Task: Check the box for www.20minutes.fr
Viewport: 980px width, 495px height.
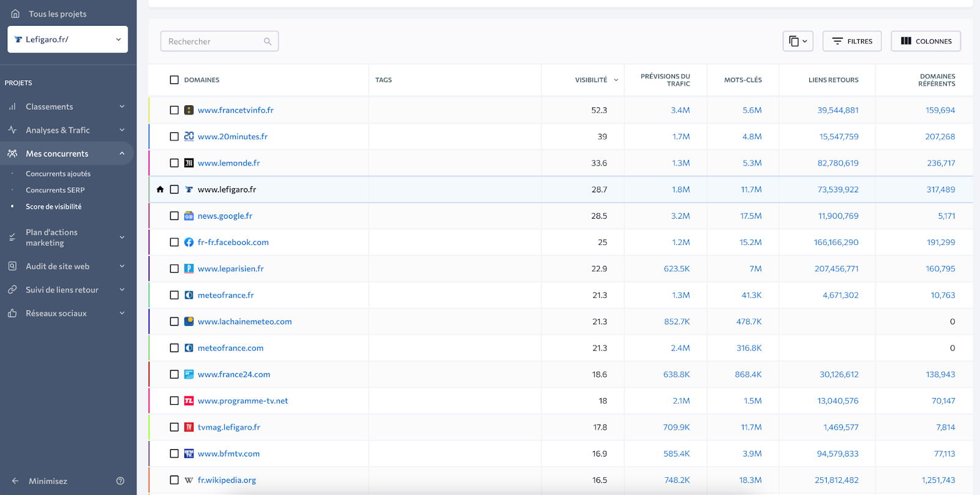Action: (174, 137)
